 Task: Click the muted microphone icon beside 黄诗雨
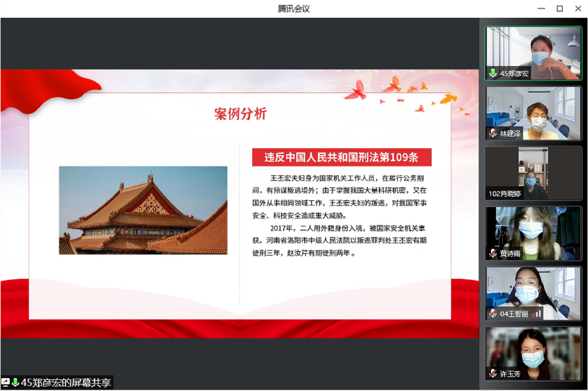pos(493,253)
